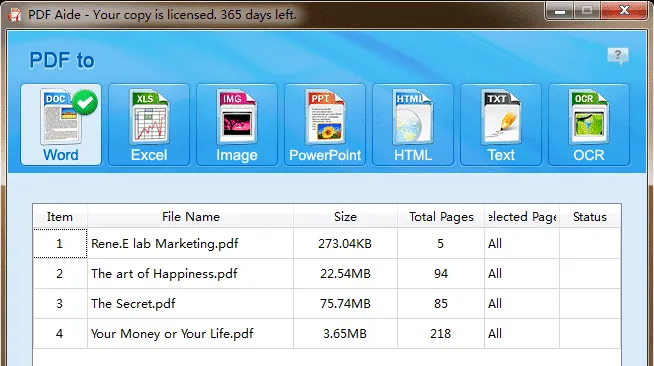654x366 pixels.
Task: Click the Selected Pages column header
Action: click(x=522, y=216)
